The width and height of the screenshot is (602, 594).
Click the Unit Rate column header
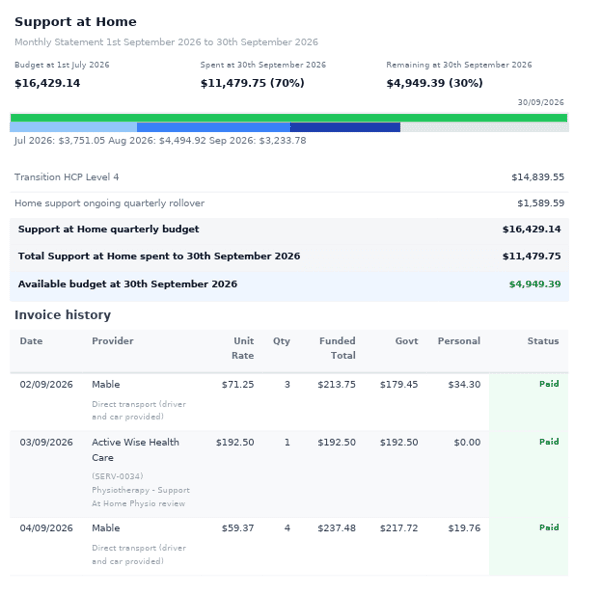(243, 348)
